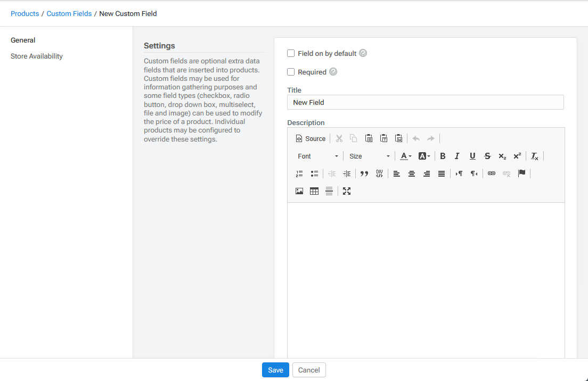588x381 pixels.
Task: Apply italic formatting in the Description toolbar
Action: [457, 156]
